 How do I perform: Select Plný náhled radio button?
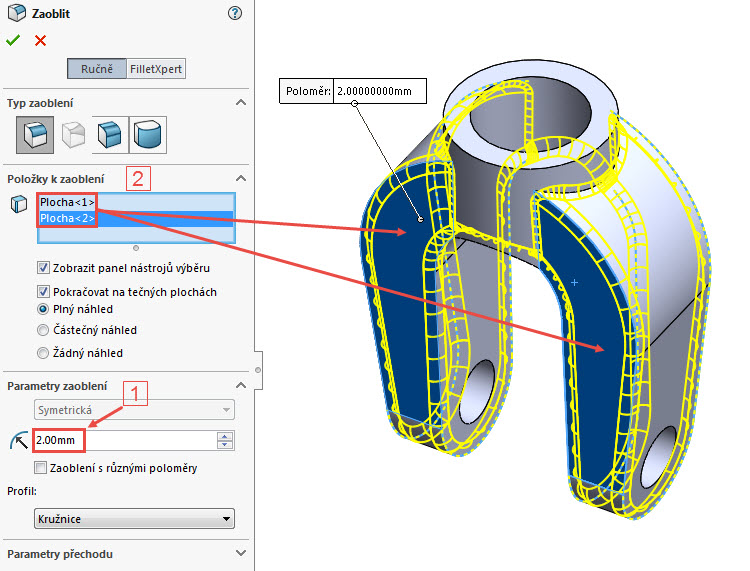[x=43, y=309]
